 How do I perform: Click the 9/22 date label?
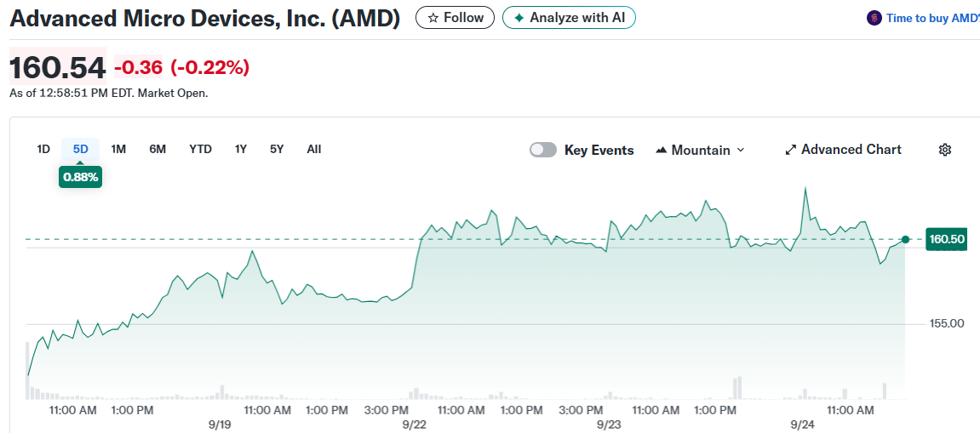pos(414,424)
